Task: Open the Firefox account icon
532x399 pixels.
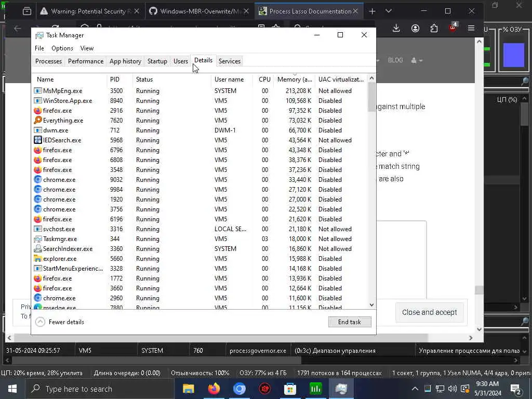Action: point(415,28)
